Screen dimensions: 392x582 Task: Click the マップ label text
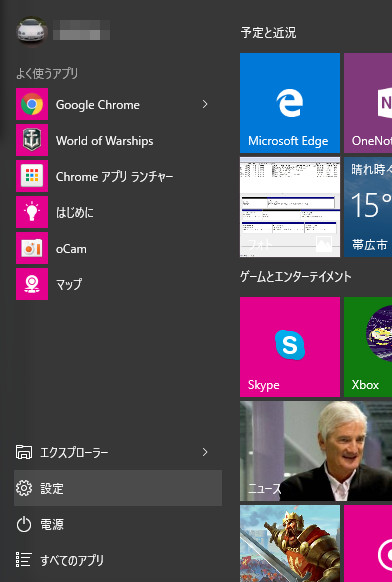(x=69, y=285)
